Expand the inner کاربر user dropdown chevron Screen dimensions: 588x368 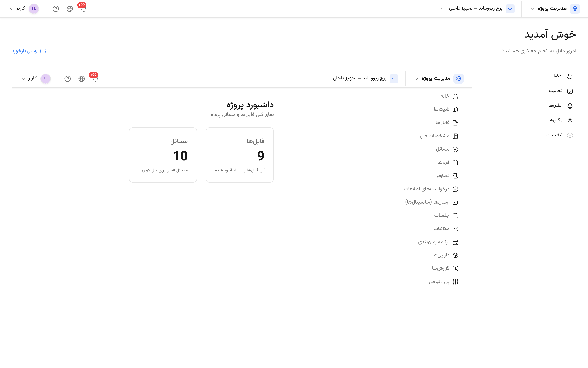pos(23,79)
